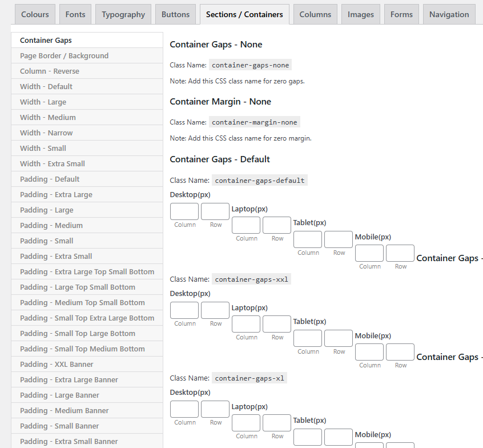Image resolution: width=483 pixels, height=448 pixels.
Task: Open Padding - Extra Large settings
Action: point(56,194)
